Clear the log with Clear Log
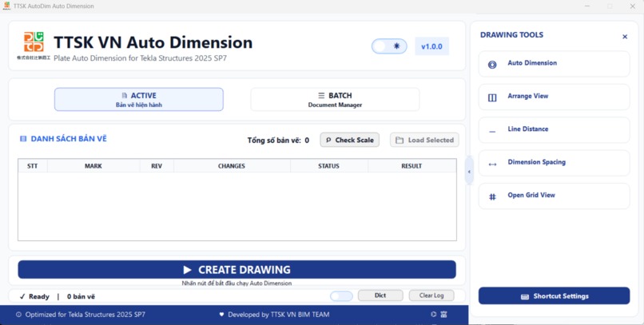 tap(431, 295)
